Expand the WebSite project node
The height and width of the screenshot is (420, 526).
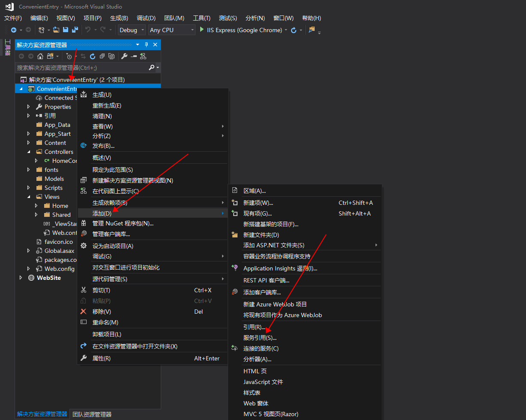[21, 278]
